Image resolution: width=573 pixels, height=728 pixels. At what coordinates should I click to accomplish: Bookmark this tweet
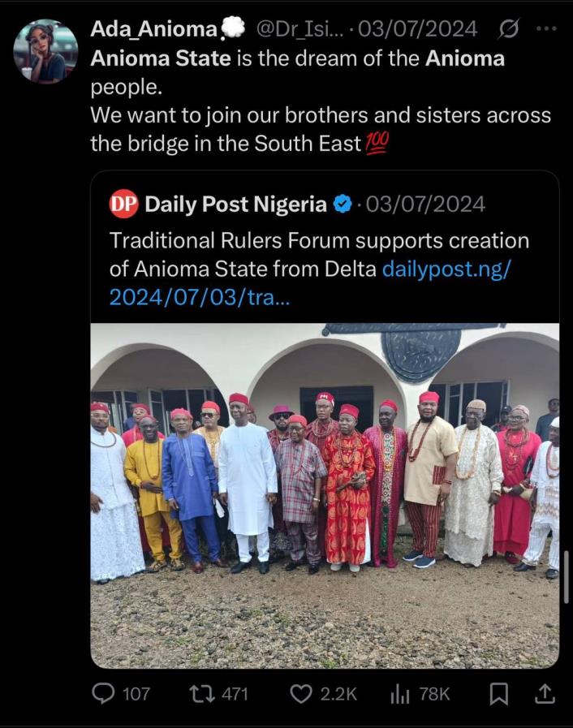499,694
